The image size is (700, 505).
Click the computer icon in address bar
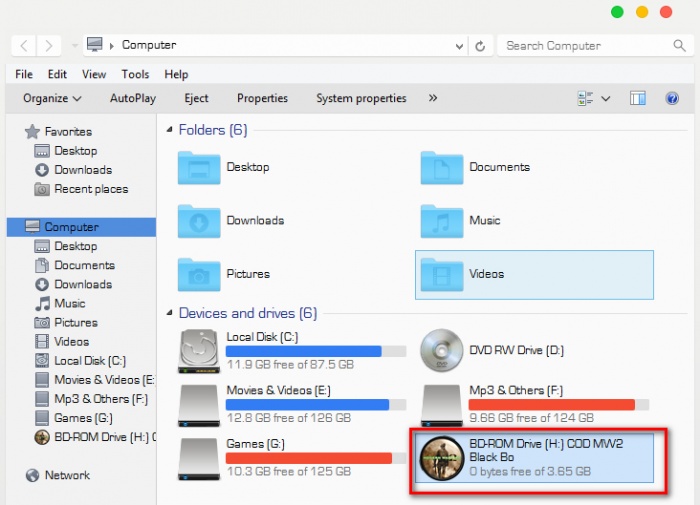(95, 45)
